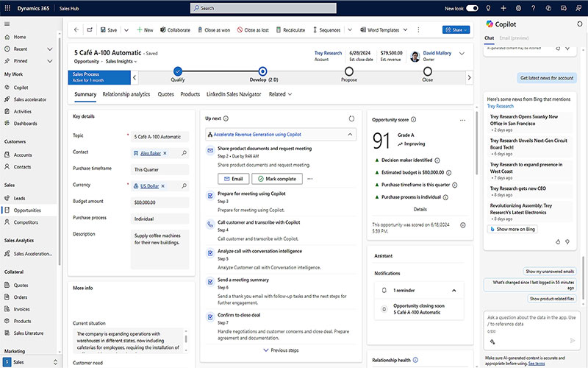Switch area using Sales selector at bottom
Viewport: 588px width, 368px height.
click(31, 362)
